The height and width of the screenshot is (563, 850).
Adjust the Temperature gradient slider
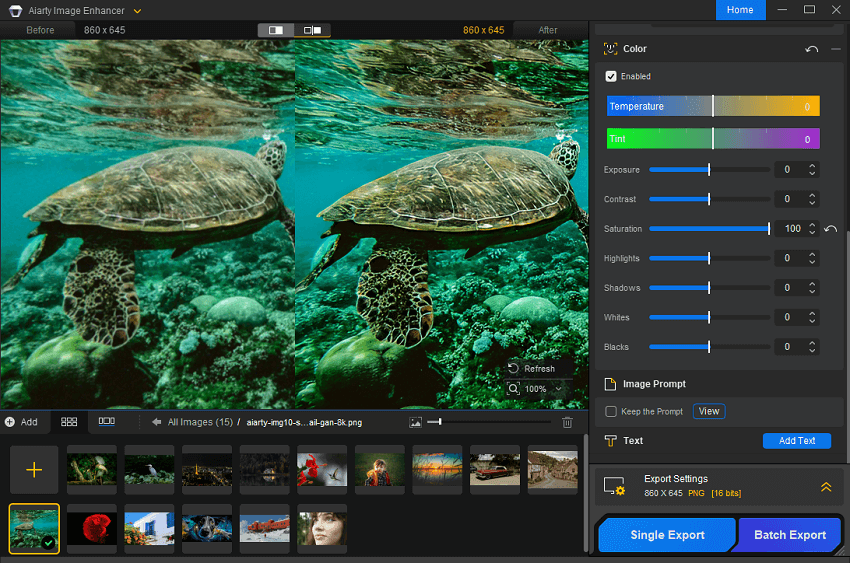tap(713, 106)
